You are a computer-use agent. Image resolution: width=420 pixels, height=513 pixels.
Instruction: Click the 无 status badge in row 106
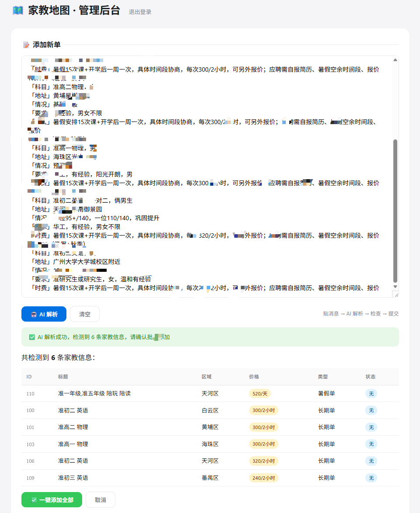click(x=371, y=461)
